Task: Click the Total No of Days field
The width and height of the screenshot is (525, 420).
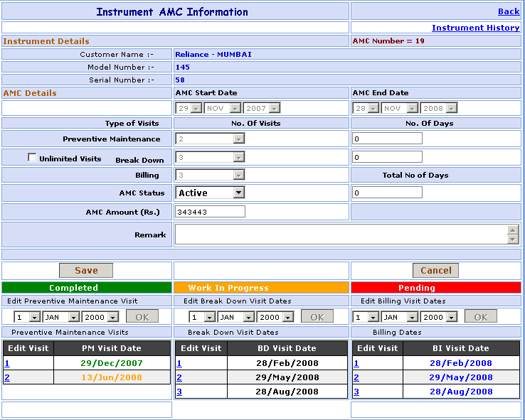Action: [387, 193]
